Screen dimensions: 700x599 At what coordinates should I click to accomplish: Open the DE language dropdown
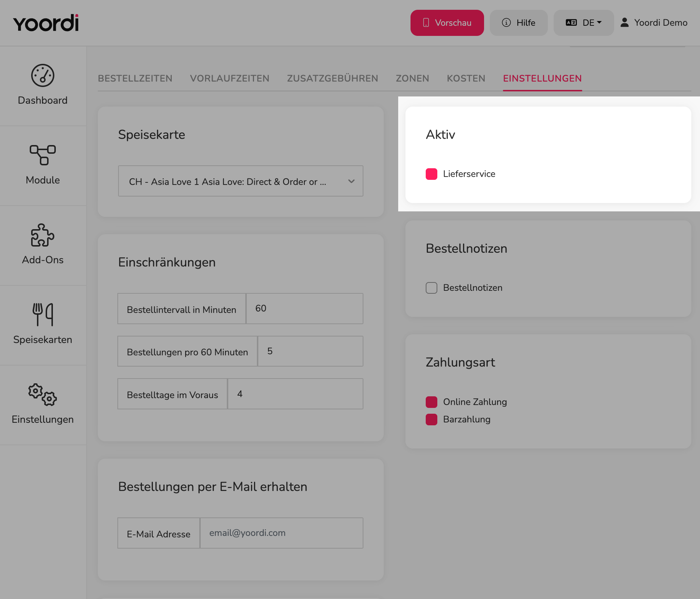(584, 23)
